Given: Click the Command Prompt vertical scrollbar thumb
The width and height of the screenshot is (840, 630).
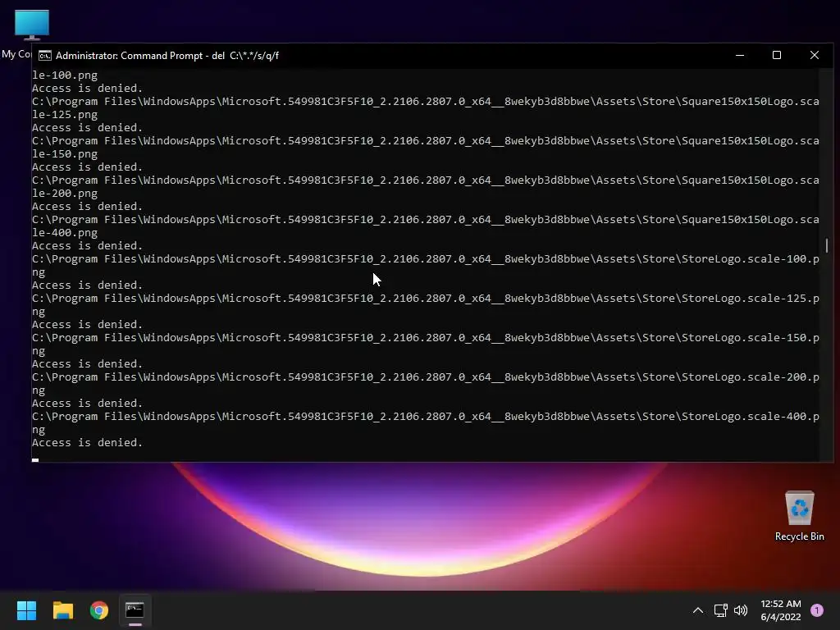Looking at the screenshot, I should [827, 245].
